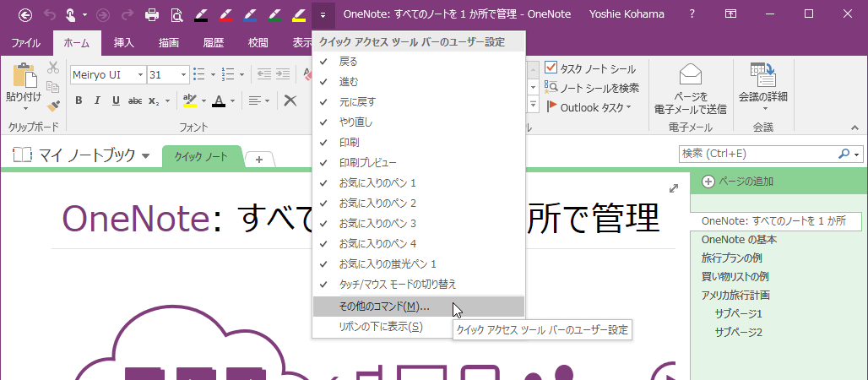Toggle Italic formatting
The image size is (868, 380).
(97, 100)
